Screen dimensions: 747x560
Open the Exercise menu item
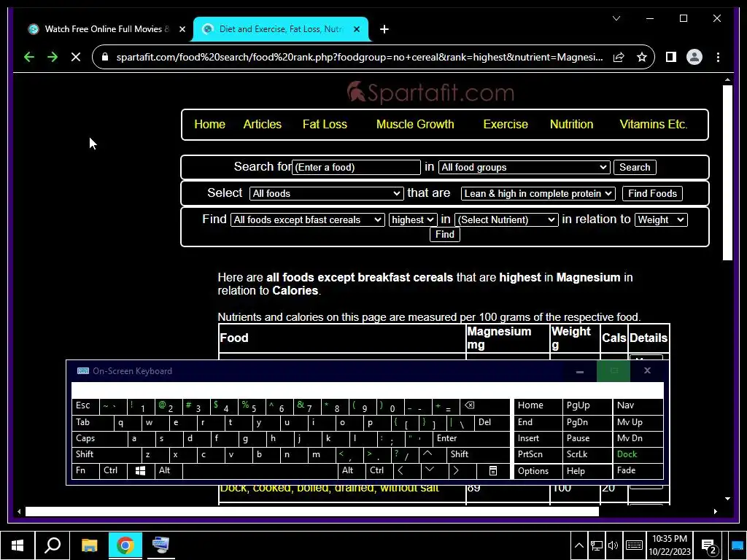tap(506, 124)
